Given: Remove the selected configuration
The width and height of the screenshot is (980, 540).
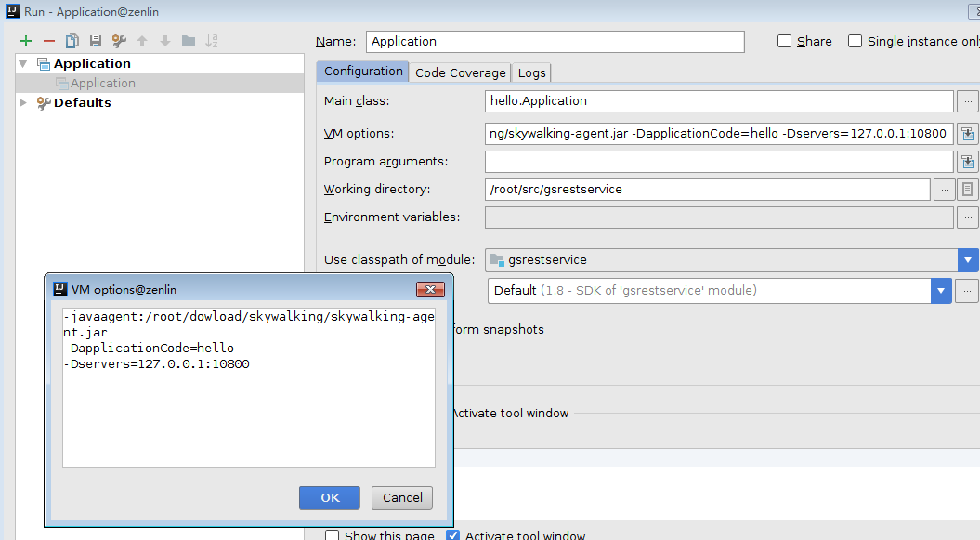Looking at the screenshot, I should 48,41.
